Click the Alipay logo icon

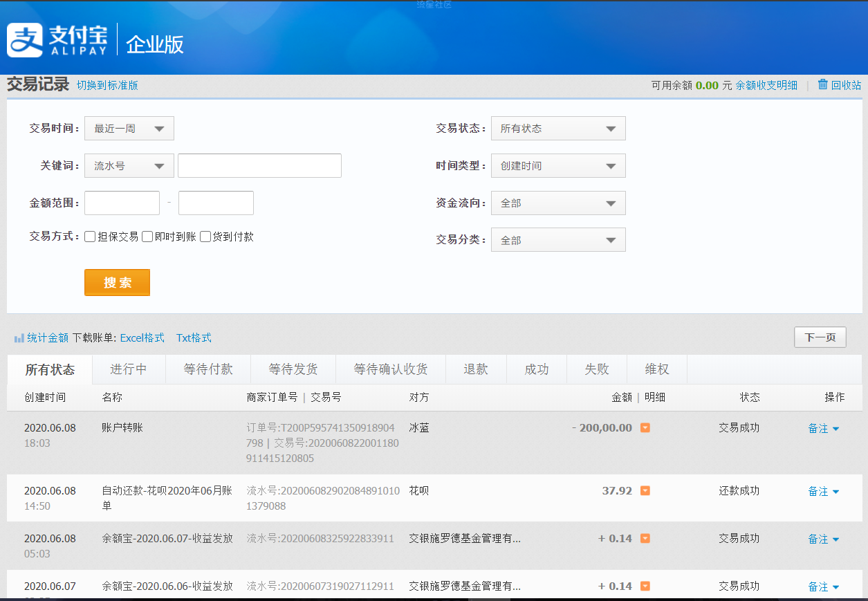point(25,41)
